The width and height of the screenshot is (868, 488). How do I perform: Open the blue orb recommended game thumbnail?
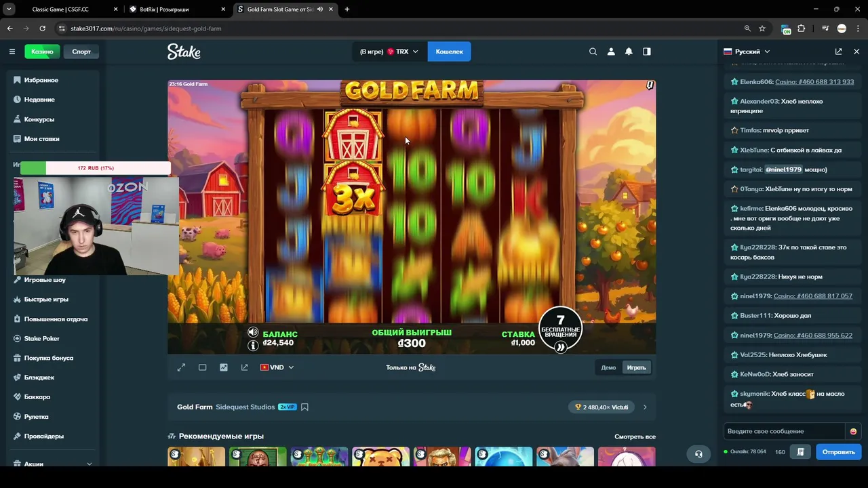(x=504, y=457)
